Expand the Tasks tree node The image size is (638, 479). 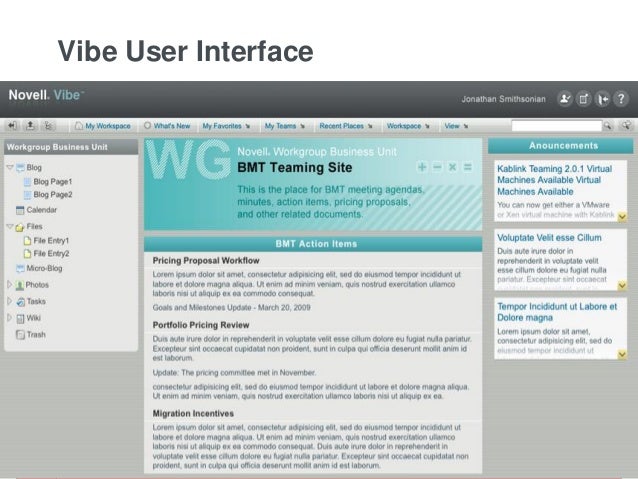pos(9,301)
